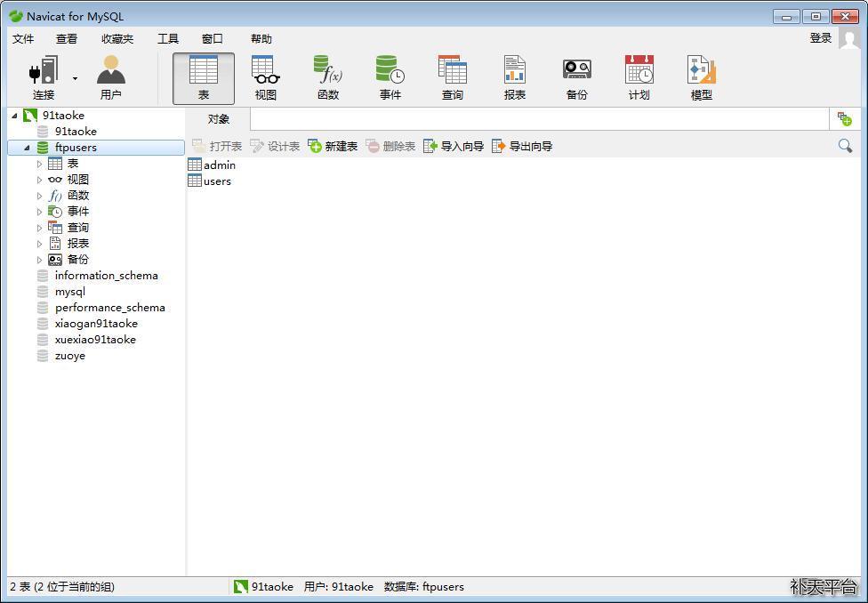
Task: Open the 查看 menu
Action: [x=67, y=39]
